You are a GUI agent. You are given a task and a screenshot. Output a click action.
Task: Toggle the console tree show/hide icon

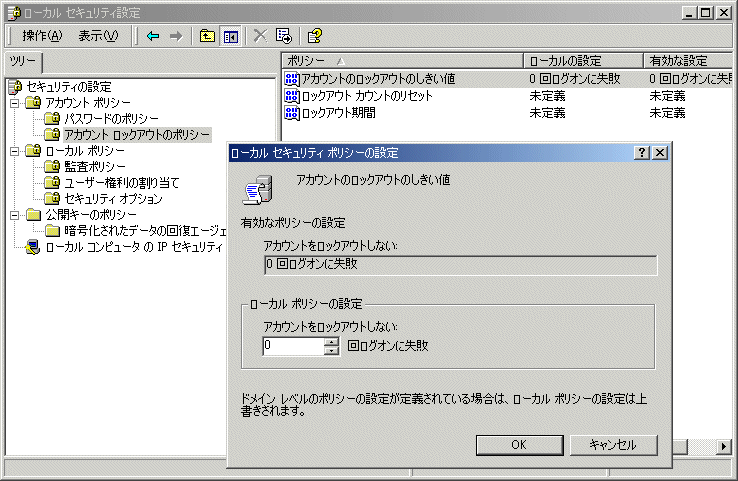[231, 36]
